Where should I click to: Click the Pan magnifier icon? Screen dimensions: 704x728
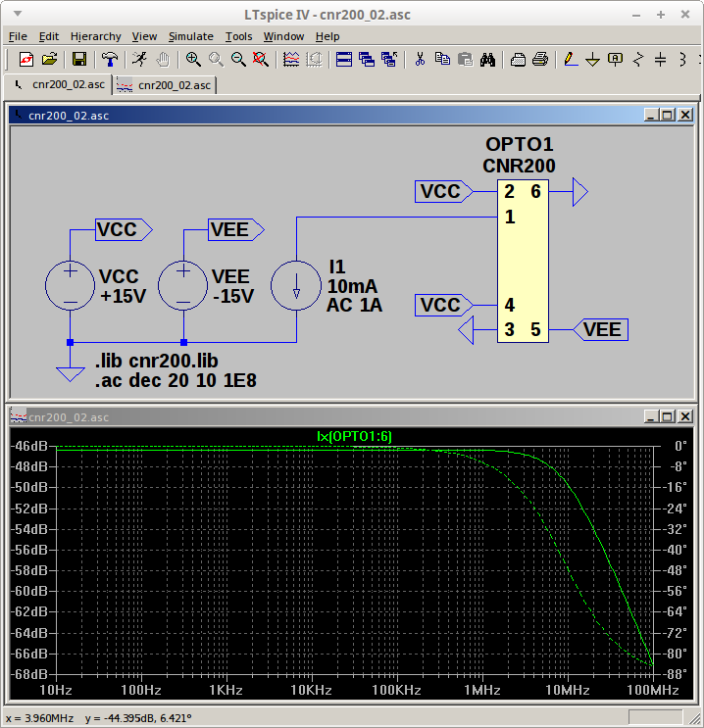click(x=216, y=60)
